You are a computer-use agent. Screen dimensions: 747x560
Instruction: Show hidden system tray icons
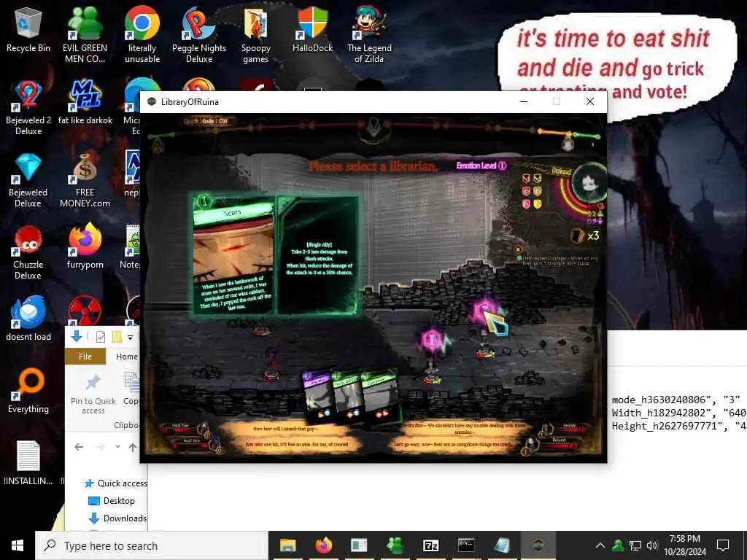[x=600, y=545]
